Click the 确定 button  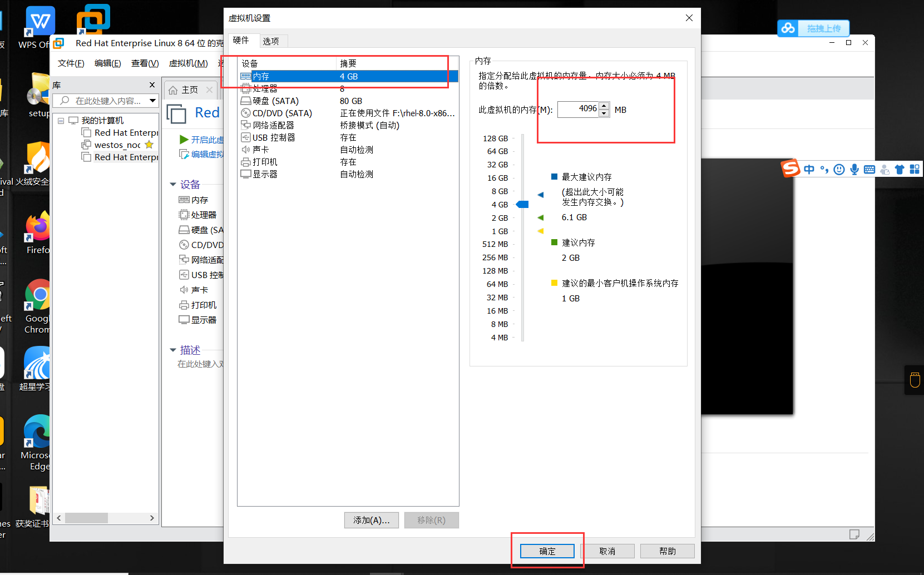point(547,551)
